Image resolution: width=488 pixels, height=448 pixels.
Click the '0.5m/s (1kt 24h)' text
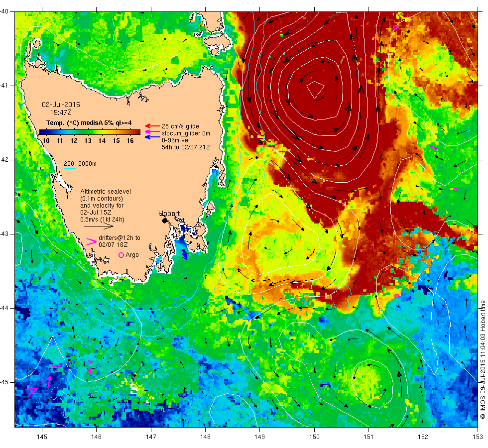[102, 220]
